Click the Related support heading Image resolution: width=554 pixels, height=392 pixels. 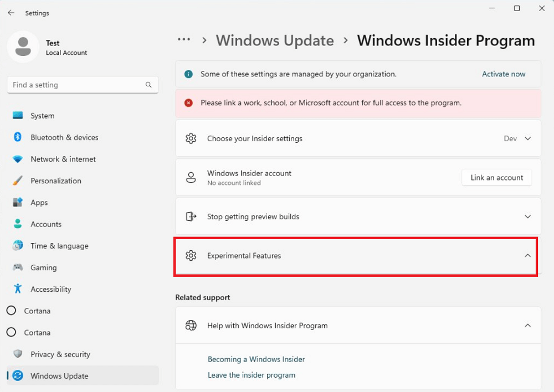click(202, 297)
